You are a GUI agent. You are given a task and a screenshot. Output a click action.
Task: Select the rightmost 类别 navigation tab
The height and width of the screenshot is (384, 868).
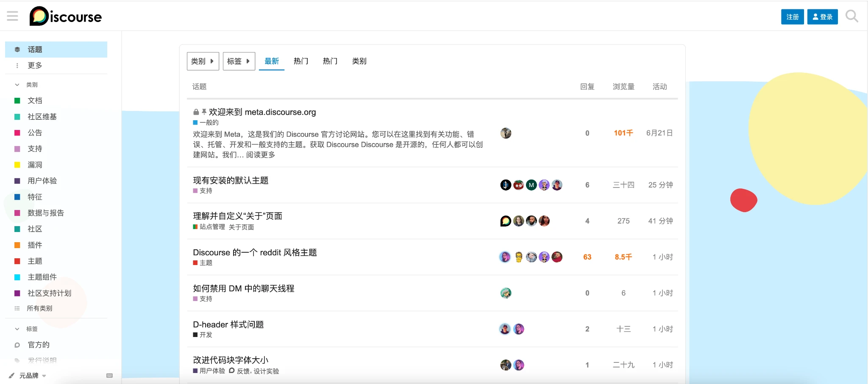tap(359, 61)
